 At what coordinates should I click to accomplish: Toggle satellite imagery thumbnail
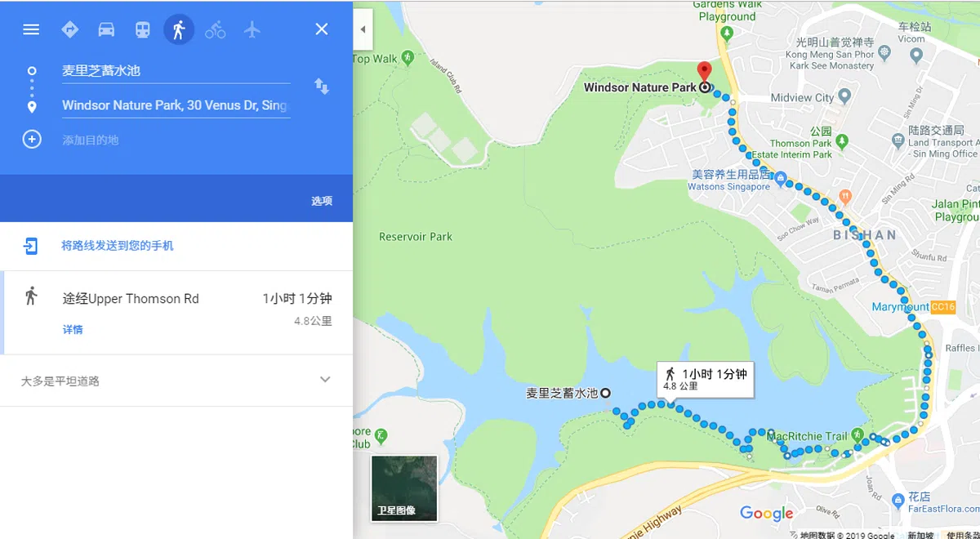[x=404, y=488]
